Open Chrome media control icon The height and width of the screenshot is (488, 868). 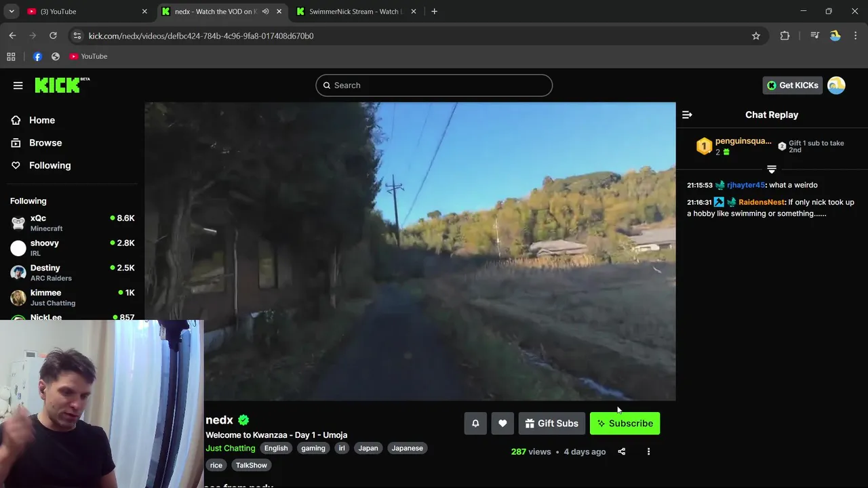(x=815, y=36)
